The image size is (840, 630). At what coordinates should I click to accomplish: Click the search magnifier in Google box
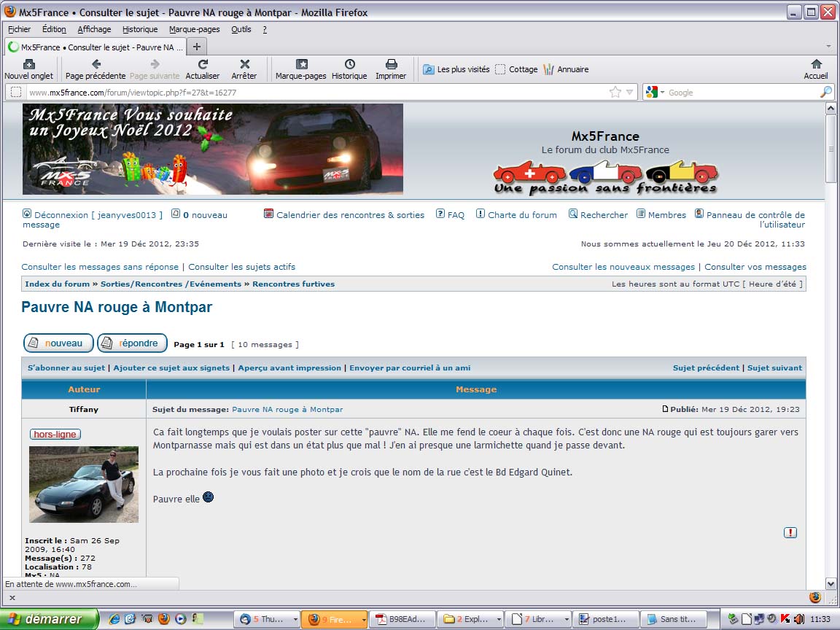(826, 92)
